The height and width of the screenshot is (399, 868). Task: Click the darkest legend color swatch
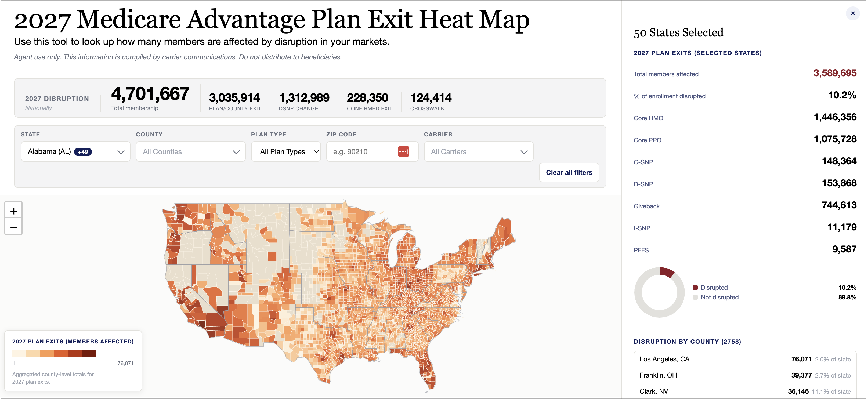[89, 353]
